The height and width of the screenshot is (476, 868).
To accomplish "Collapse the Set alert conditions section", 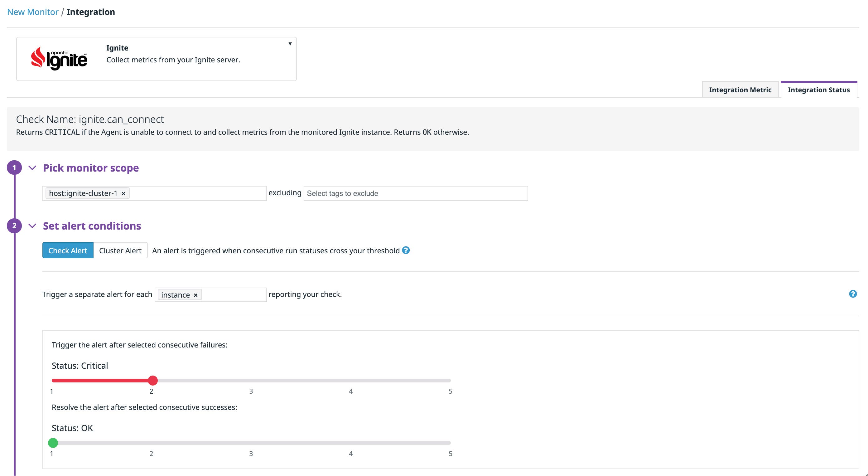I will coord(32,226).
